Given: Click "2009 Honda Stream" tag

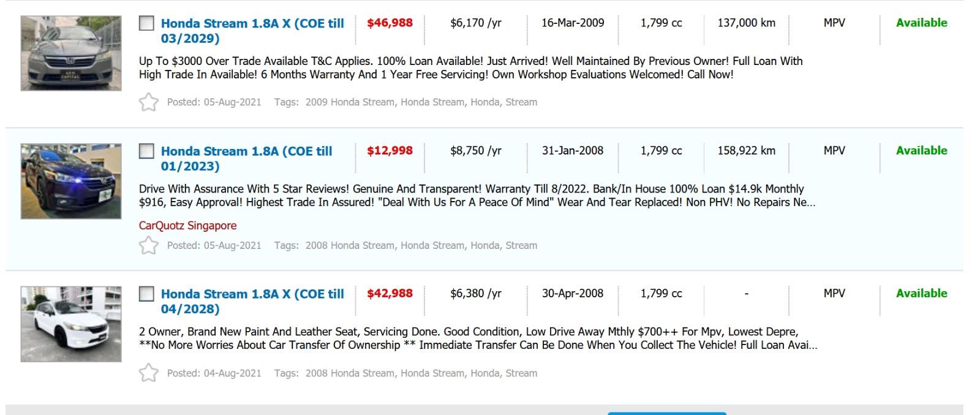Looking at the screenshot, I should [x=350, y=102].
